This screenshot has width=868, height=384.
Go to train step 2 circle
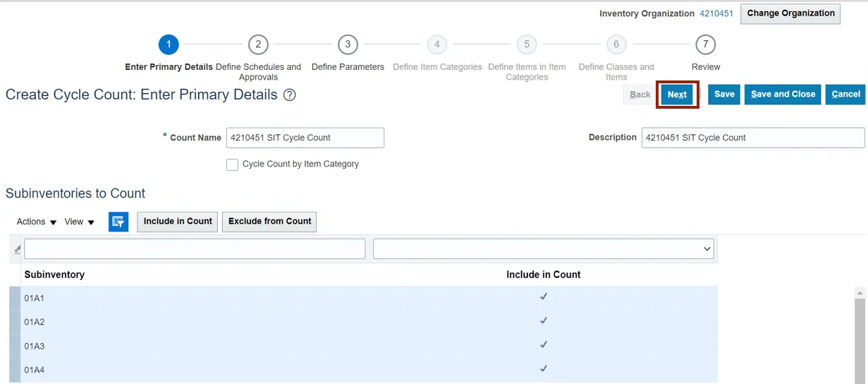coord(258,45)
